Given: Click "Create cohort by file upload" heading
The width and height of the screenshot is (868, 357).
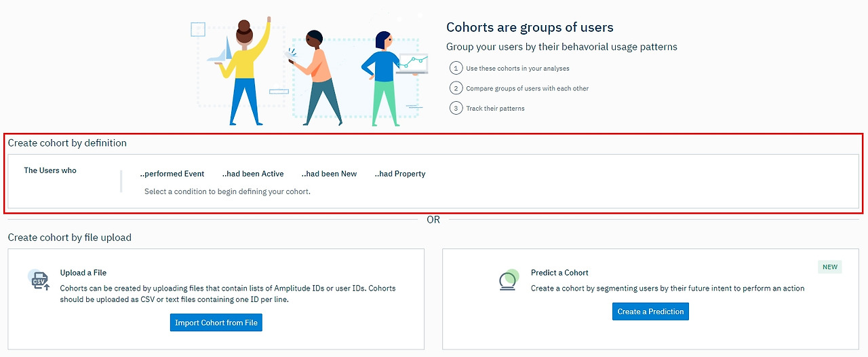Looking at the screenshot, I should [x=70, y=238].
